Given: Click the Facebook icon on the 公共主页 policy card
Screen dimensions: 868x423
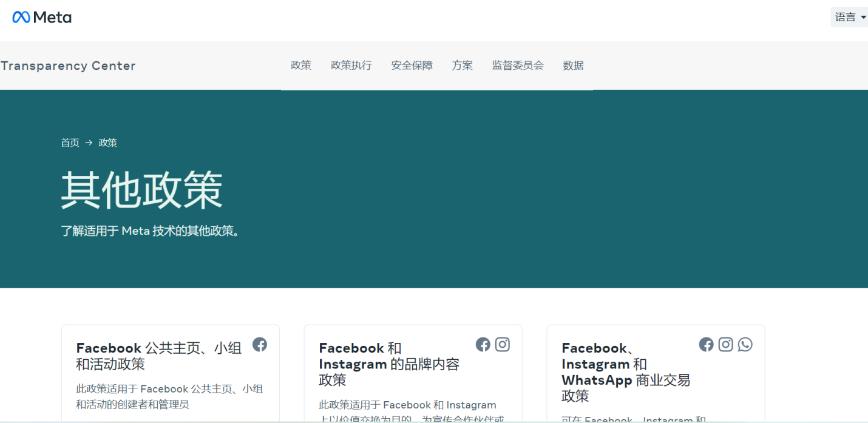Looking at the screenshot, I should pos(260,344).
